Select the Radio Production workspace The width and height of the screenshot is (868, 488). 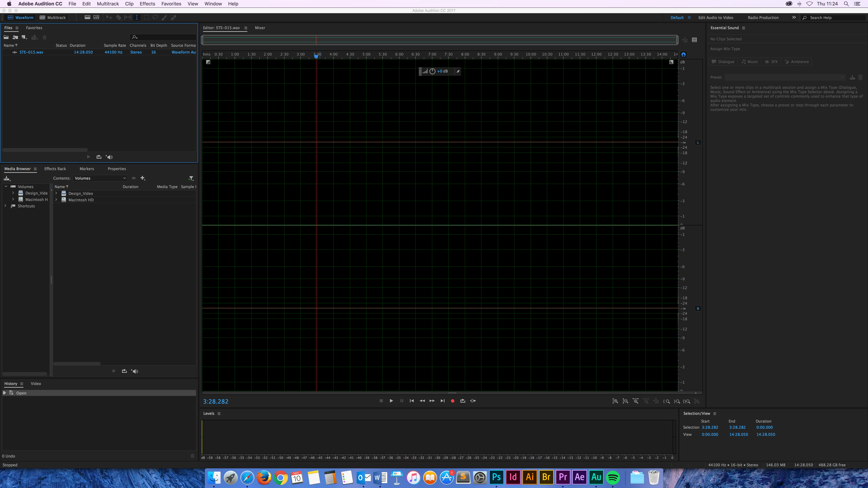[x=763, y=17]
